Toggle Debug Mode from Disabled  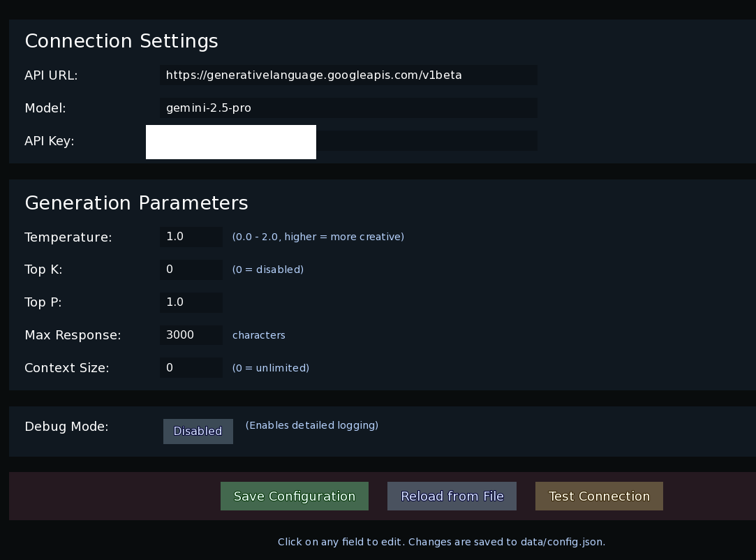click(198, 432)
